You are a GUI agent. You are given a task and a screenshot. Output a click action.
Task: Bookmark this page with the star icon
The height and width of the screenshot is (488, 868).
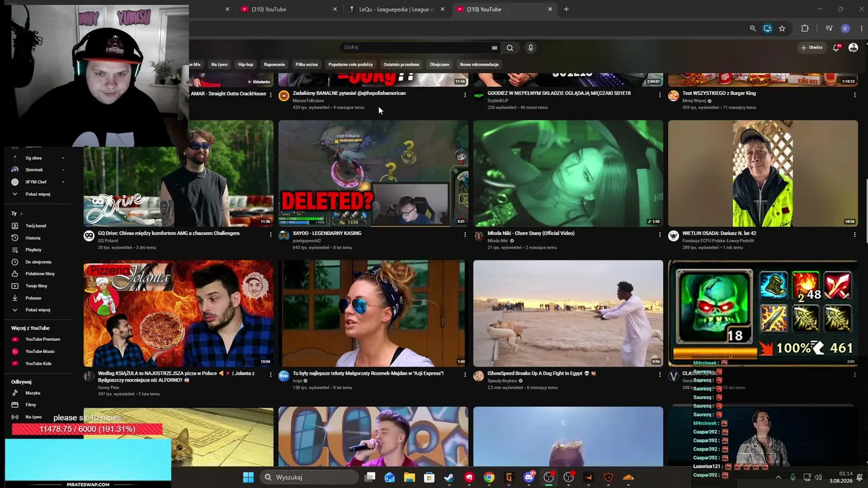coord(782,28)
